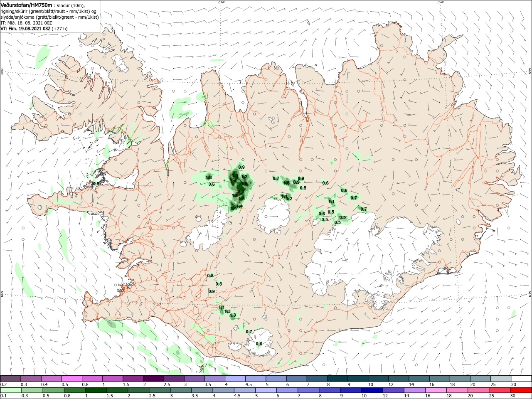The height and width of the screenshot is (399, 532).
Task: Click the 0.5 precipitation value off the west coast
Action: pyautogui.click(x=96, y=184)
